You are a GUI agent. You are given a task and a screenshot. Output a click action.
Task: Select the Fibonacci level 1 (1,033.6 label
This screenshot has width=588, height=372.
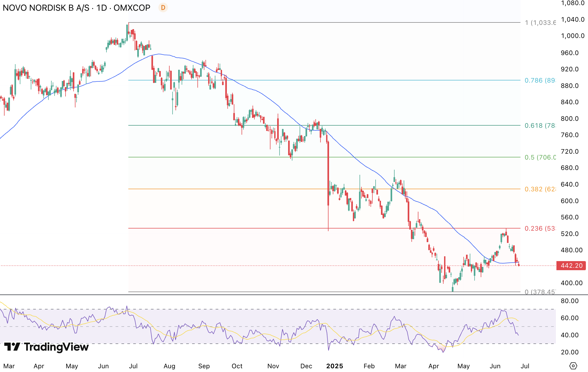click(x=540, y=23)
